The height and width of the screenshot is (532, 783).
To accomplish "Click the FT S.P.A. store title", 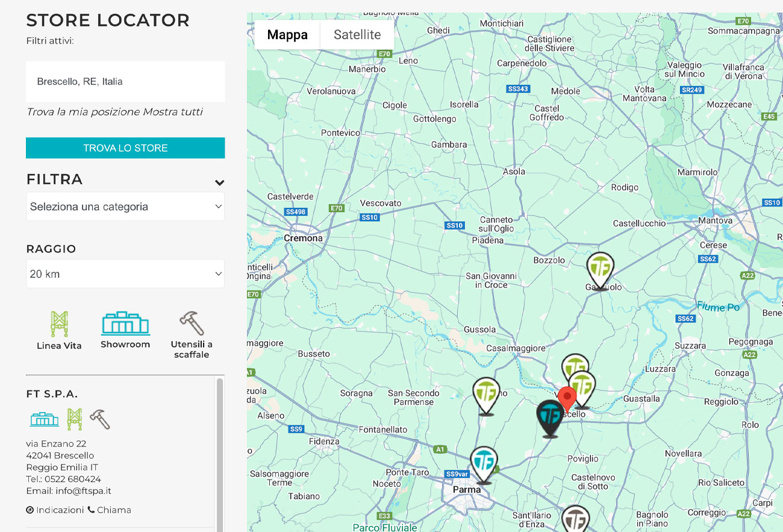I will point(52,394).
